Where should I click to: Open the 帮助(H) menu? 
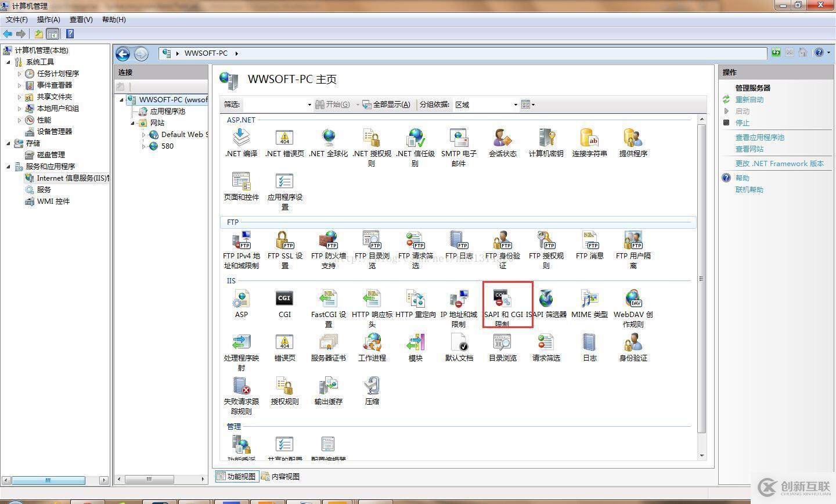[114, 20]
